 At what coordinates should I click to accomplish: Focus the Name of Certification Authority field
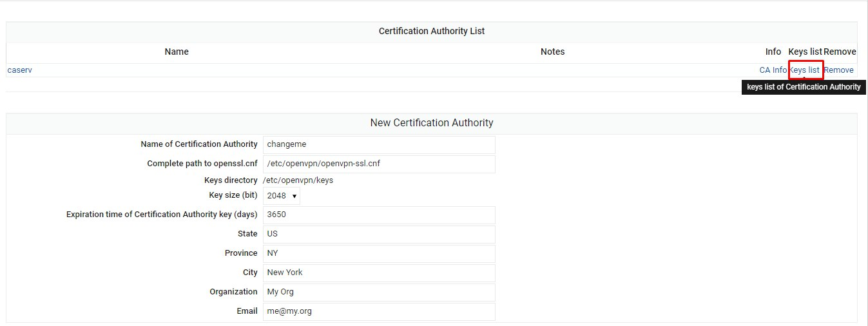tap(379, 144)
